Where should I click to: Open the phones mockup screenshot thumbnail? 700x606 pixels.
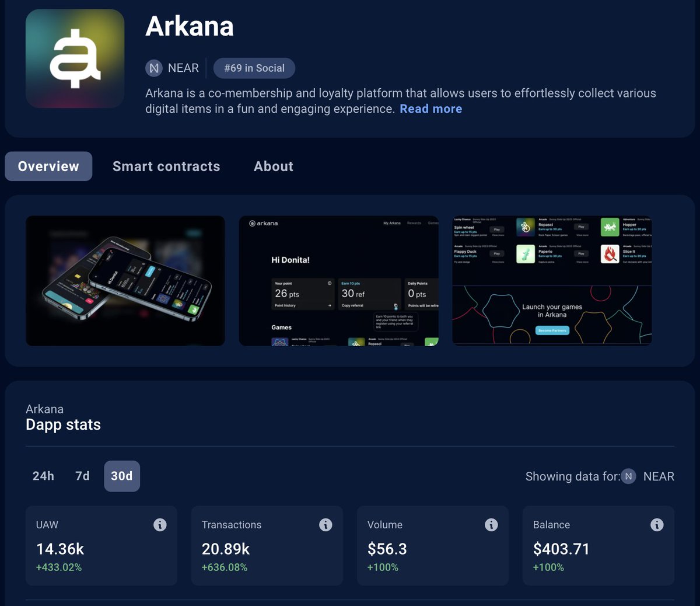pos(125,281)
